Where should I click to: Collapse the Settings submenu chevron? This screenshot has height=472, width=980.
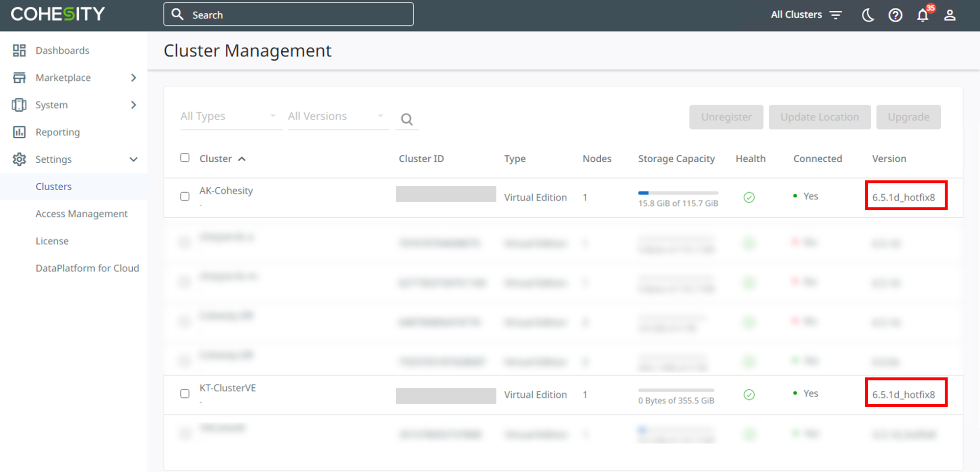click(133, 159)
